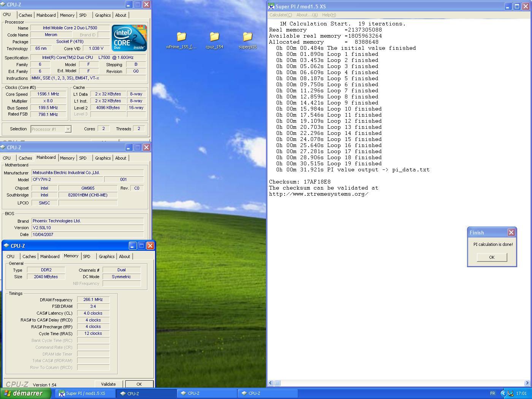This screenshot has width=532, height=399.
Task: Select CPU tab in Memory CPU-Z window
Action: [x=11, y=256]
